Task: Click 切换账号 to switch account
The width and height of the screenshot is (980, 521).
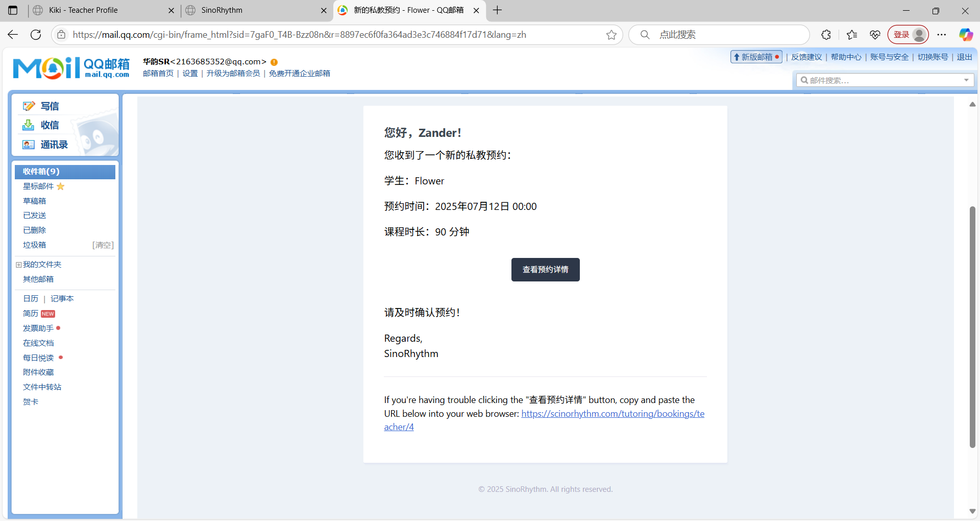Action: (x=933, y=57)
